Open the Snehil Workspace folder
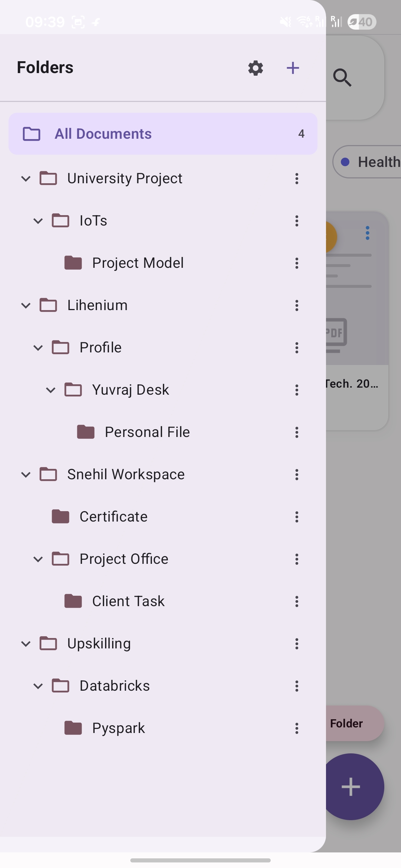 pos(125,474)
